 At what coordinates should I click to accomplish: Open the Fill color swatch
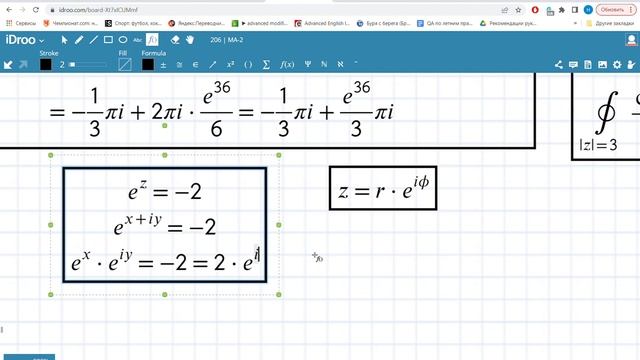(125, 64)
